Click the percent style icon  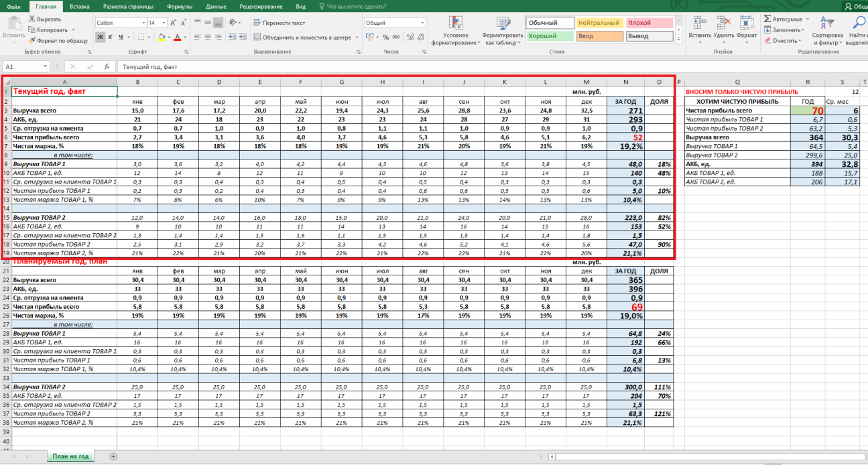coord(386,38)
